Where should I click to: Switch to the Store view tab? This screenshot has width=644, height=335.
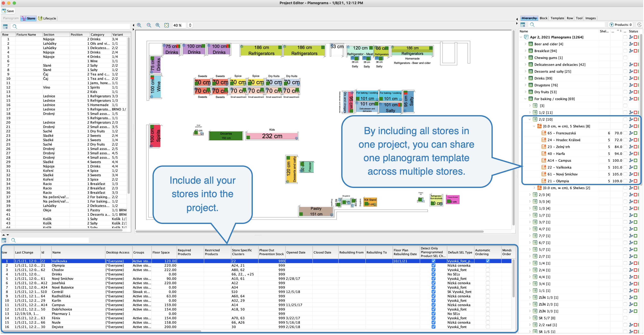pos(28,18)
